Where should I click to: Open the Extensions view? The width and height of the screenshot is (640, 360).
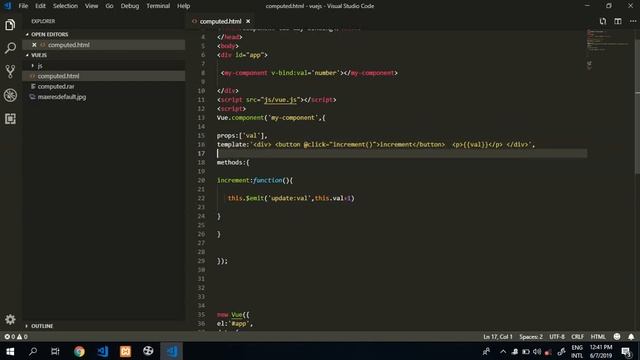click(10, 119)
